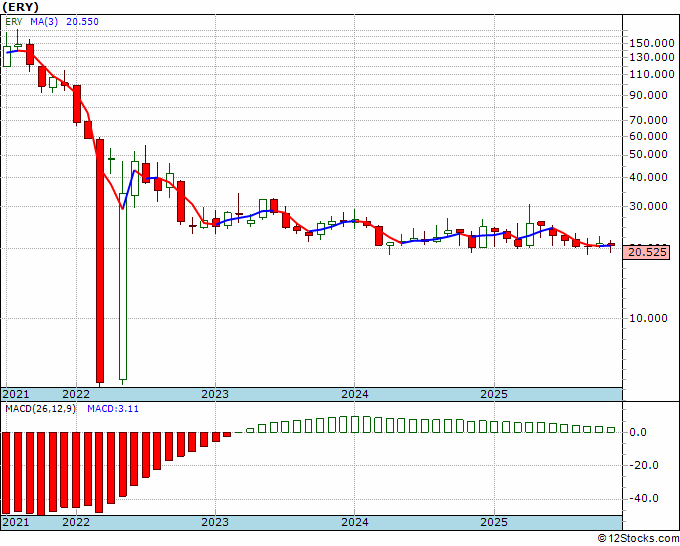
Task: Click the 0.0 MACD axis label
Action: pyautogui.click(x=637, y=432)
